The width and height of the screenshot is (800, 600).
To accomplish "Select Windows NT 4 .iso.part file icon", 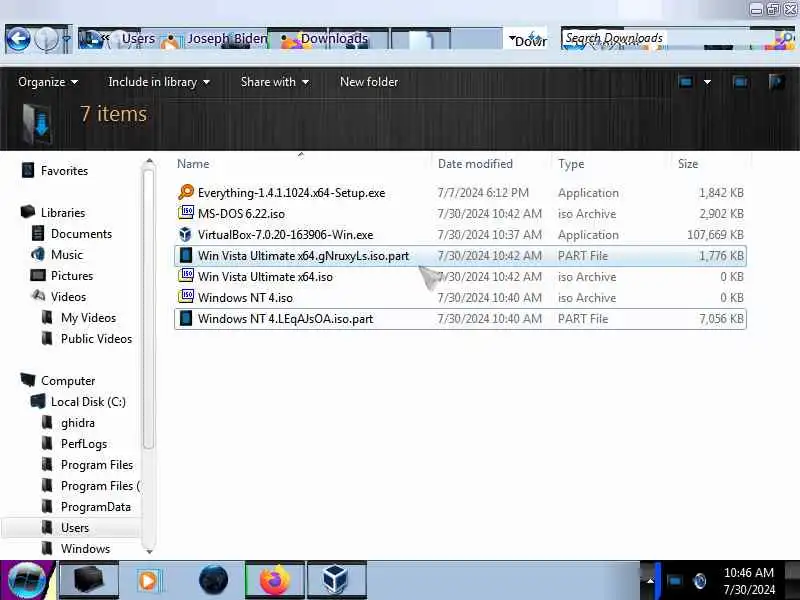I will (x=186, y=318).
